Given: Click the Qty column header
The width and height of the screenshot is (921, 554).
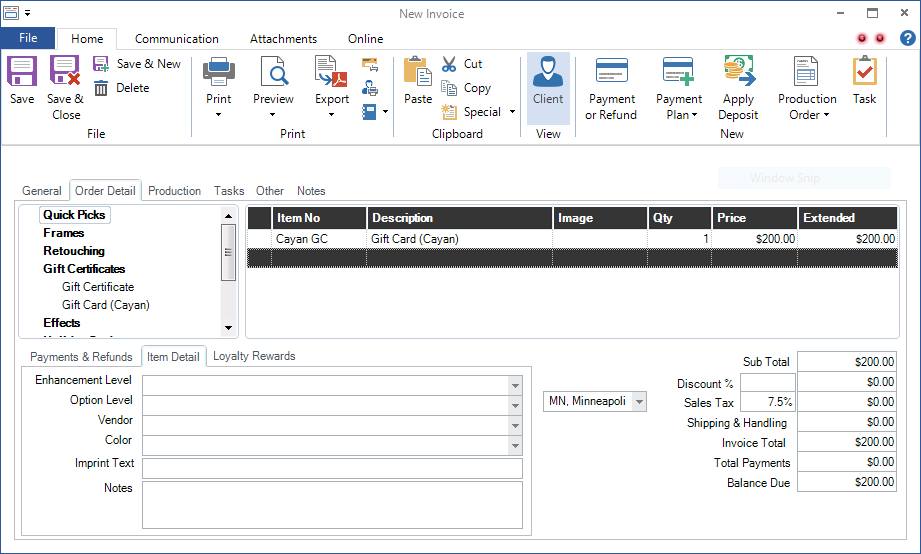Looking at the screenshot, I should 680,218.
